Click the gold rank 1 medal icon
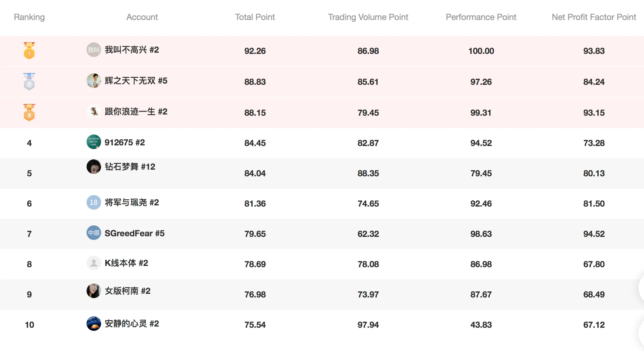Image resolution: width=644 pixels, height=352 pixels. pos(29,51)
